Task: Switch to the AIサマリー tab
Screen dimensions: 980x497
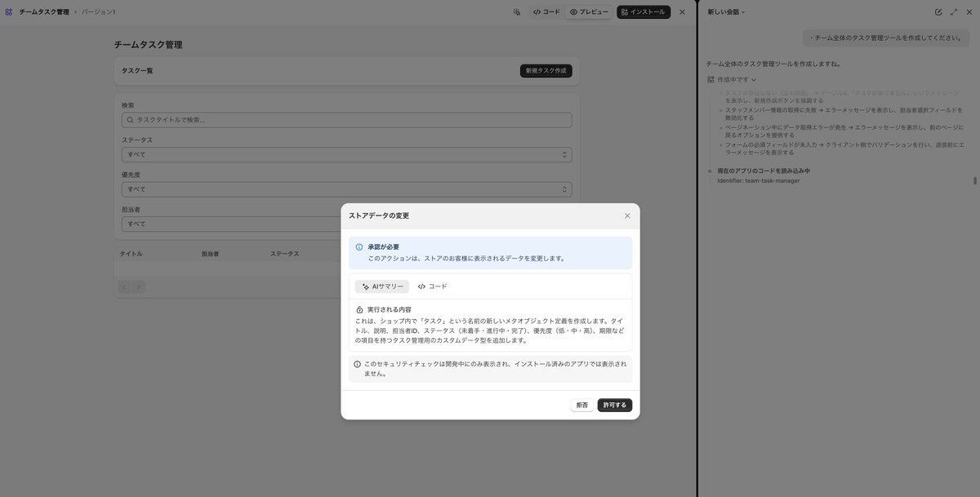Action: [382, 286]
